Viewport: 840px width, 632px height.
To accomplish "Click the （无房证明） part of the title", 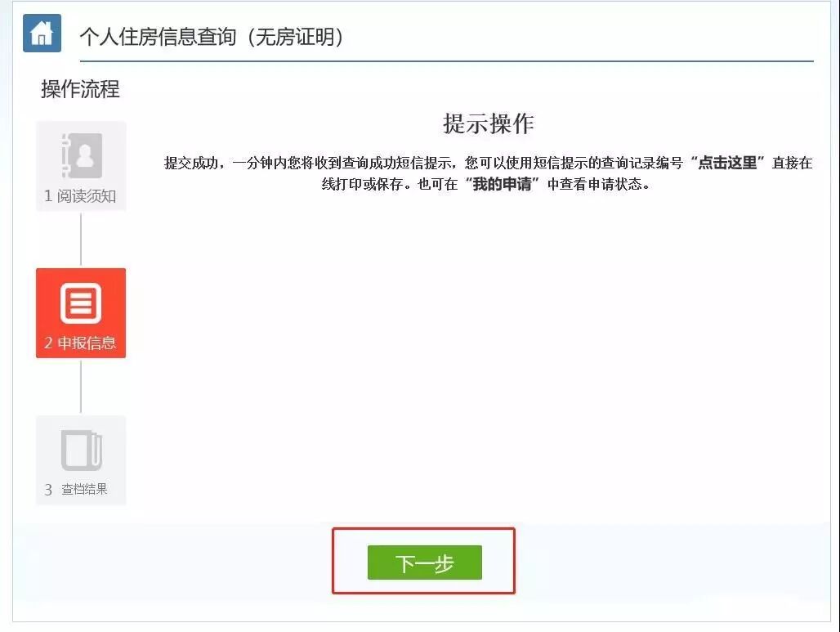I will 295,37.
